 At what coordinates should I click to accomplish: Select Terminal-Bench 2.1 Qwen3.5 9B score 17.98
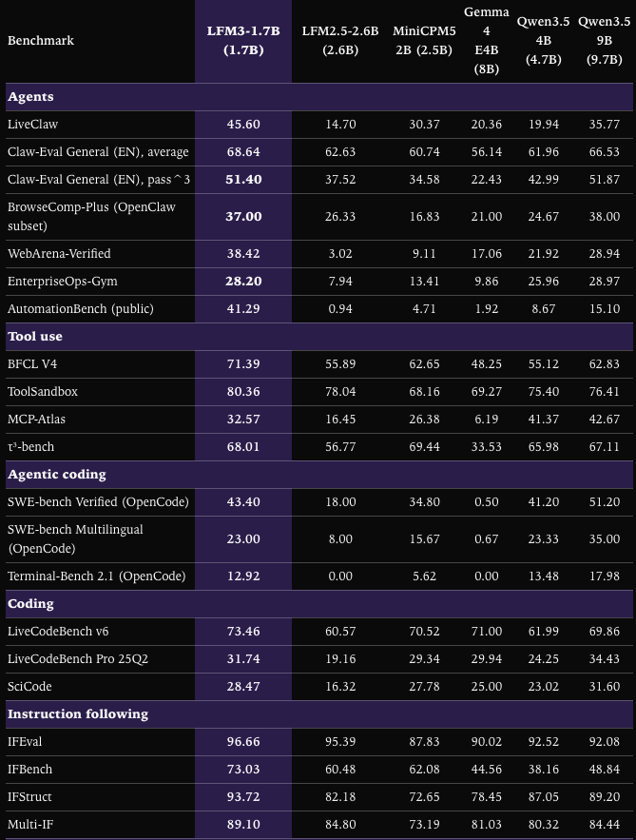[x=604, y=576]
